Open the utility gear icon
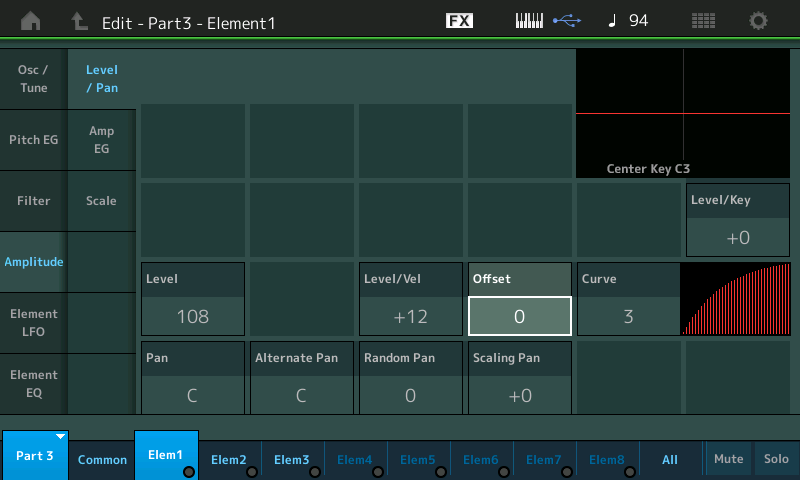 (x=759, y=21)
